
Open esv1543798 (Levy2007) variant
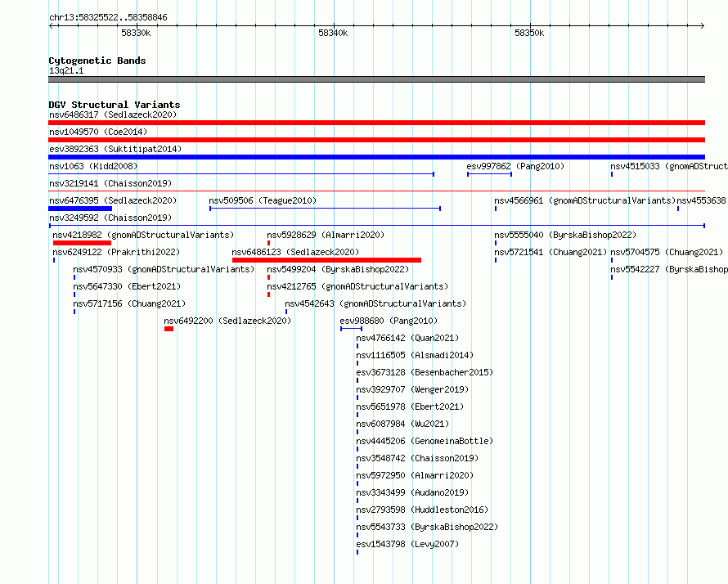[407, 544]
